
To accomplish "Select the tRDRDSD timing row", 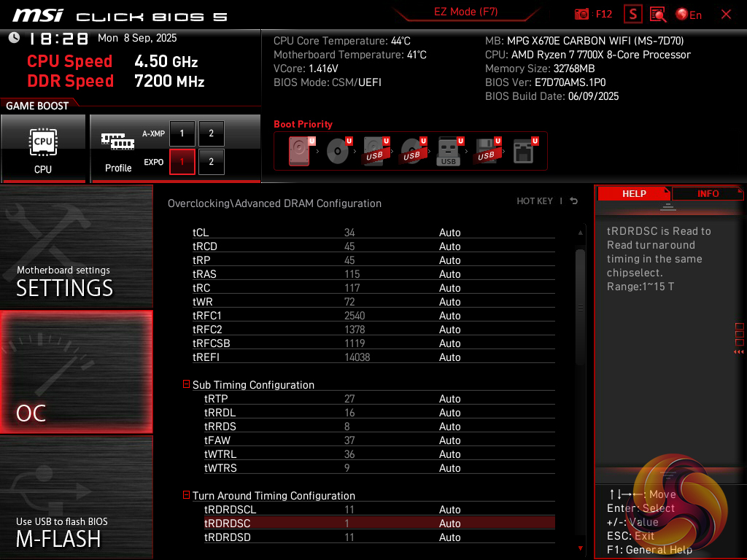I will point(379,537).
